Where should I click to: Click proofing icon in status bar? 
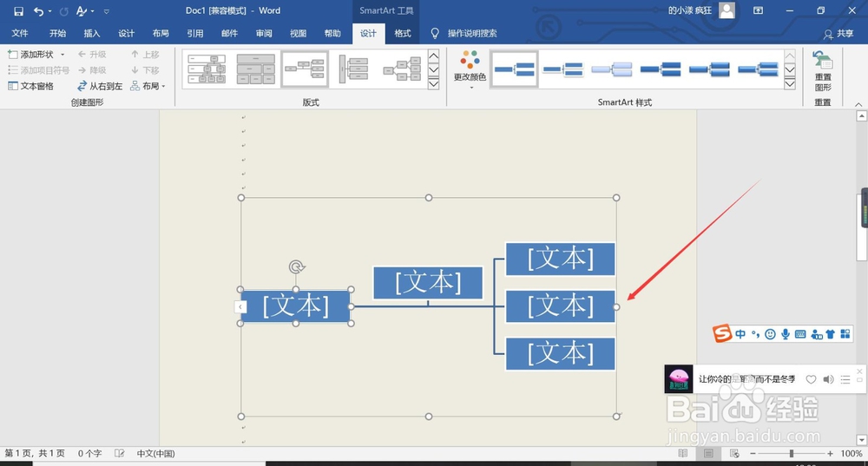119,453
